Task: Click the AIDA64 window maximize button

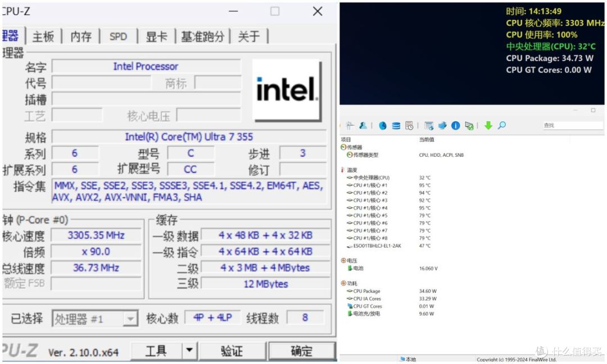Action: (593, 110)
